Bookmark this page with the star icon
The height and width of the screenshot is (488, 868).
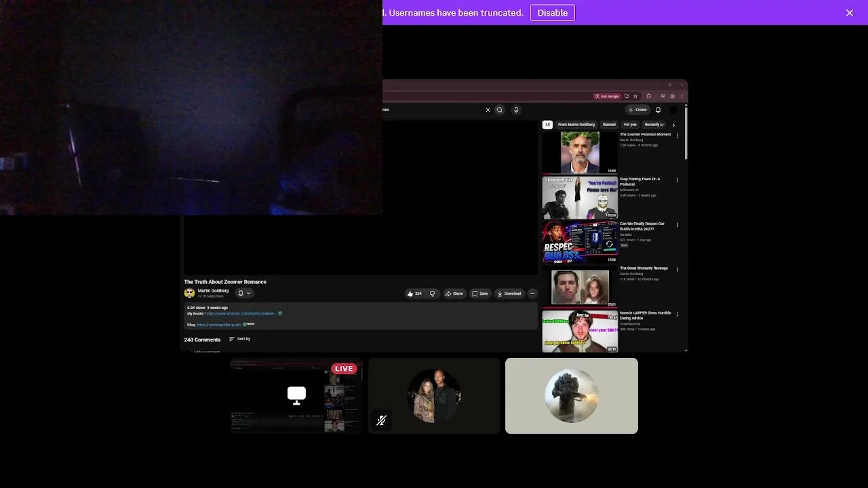pyautogui.click(x=634, y=96)
